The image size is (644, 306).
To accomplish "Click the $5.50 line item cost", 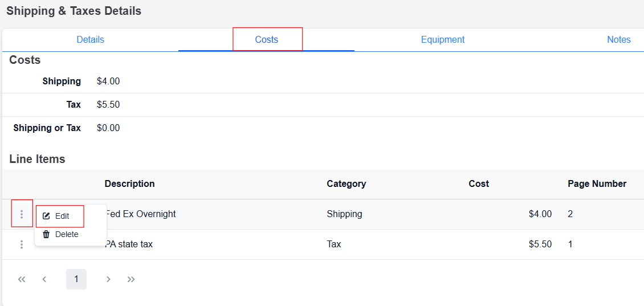I will point(540,244).
